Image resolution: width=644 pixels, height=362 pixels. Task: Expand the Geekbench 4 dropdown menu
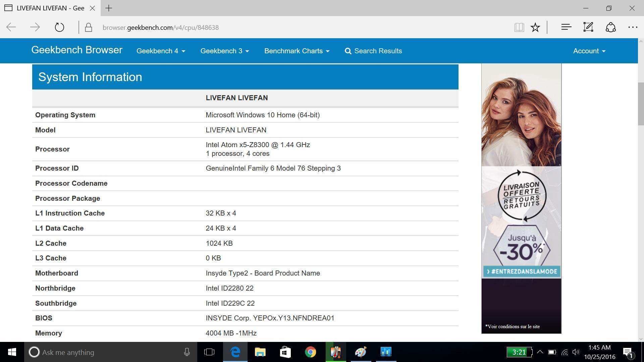161,51
